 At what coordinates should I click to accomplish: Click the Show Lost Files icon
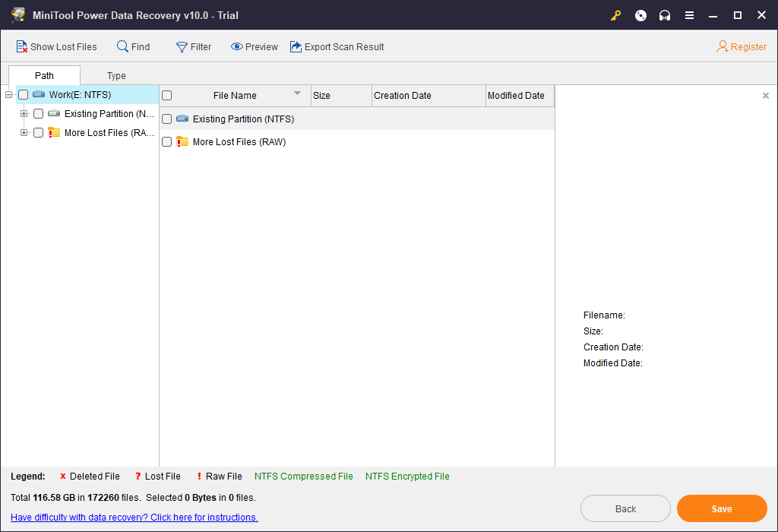[x=21, y=46]
